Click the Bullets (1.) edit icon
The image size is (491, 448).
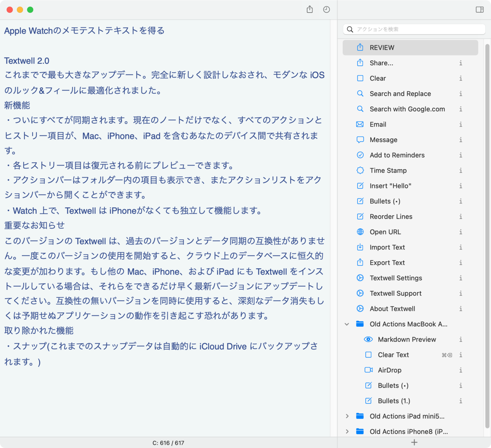pos(368,400)
